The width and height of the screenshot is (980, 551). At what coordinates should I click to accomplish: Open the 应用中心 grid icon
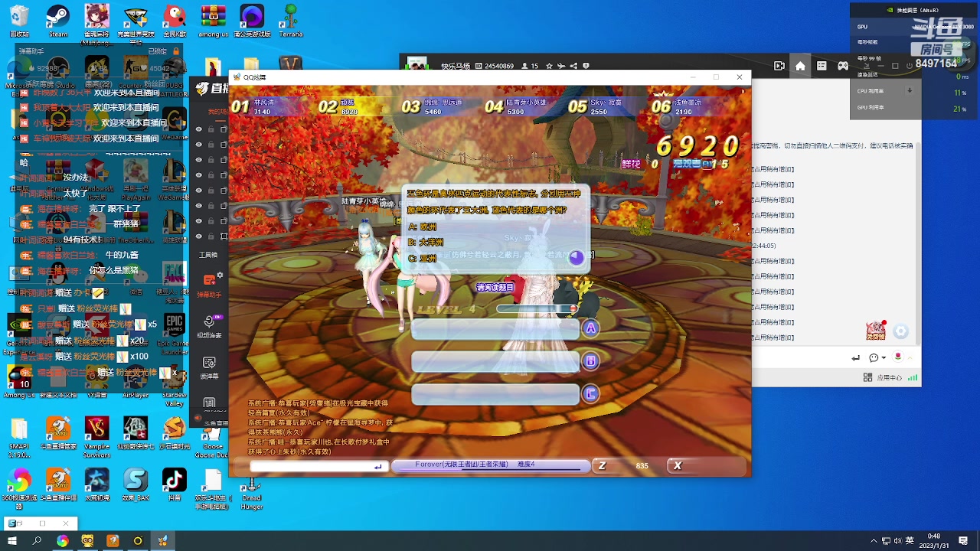click(x=867, y=377)
